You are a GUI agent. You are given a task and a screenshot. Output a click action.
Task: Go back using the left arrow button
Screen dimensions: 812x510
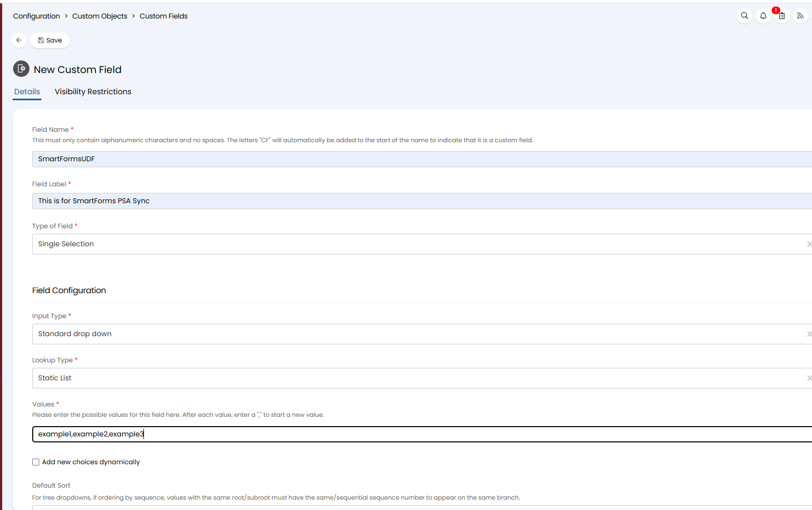pyautogui.click(x=19, y=40)
